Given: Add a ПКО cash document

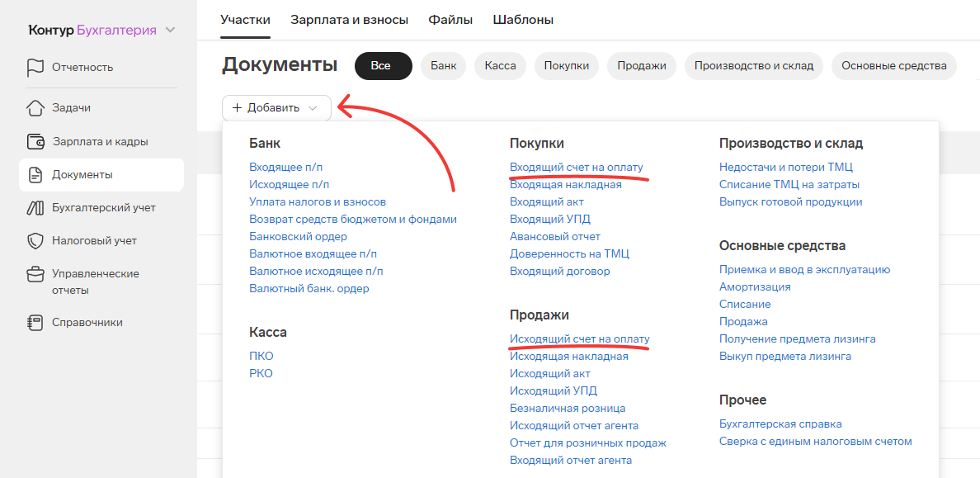Looking at the screenshot, I should (261, 356).
